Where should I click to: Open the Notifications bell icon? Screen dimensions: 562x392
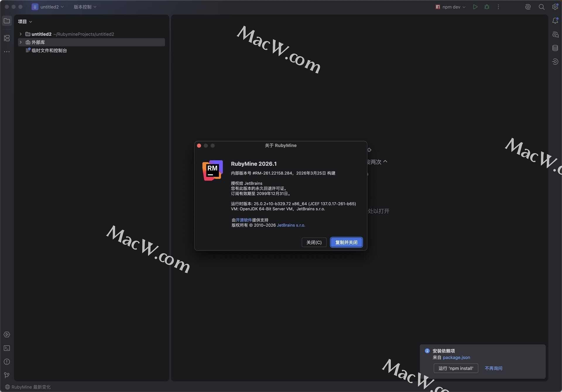point(555,21)
